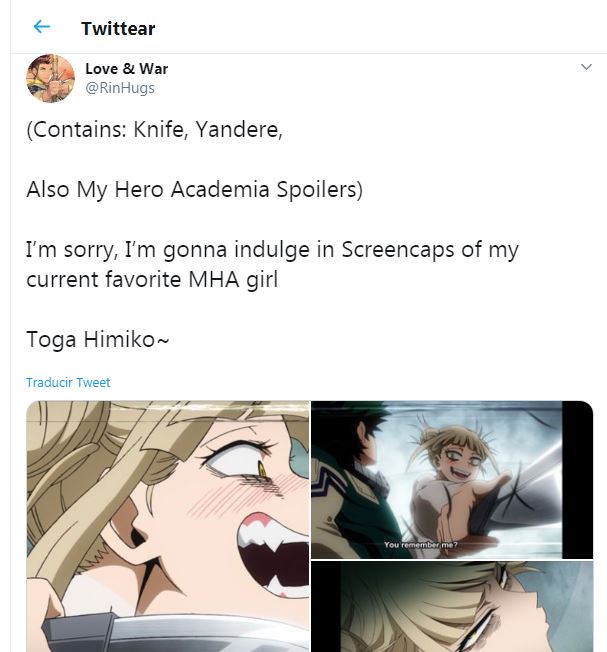Click the 'I'm sorry, I'm gonna indulge' line

click(272, 249)
